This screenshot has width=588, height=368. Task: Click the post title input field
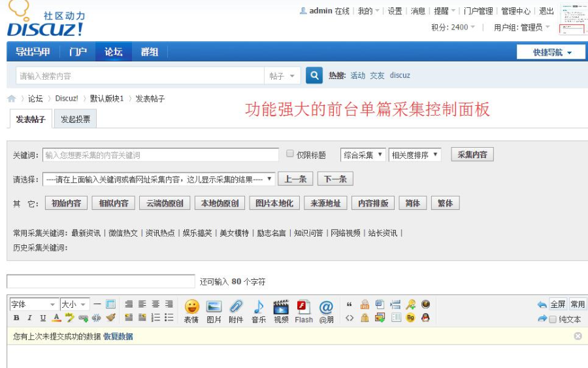(x=101, y=281)
